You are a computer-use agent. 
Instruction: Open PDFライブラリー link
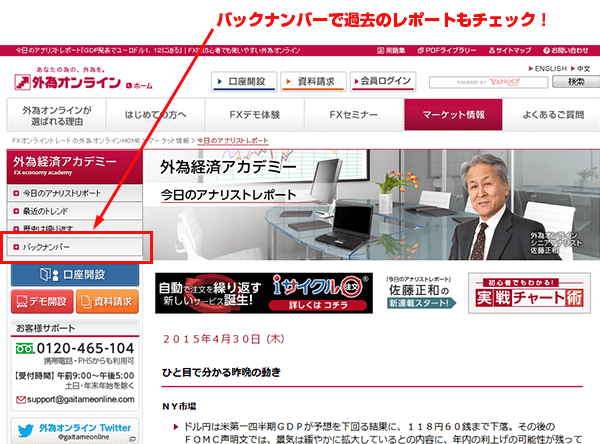tap(447, 50)
